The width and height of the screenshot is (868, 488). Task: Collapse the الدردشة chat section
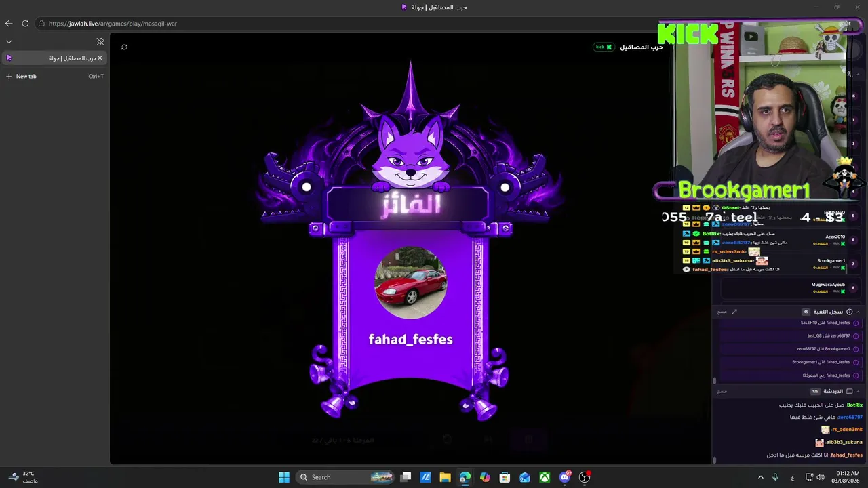(x=859, y=392)
